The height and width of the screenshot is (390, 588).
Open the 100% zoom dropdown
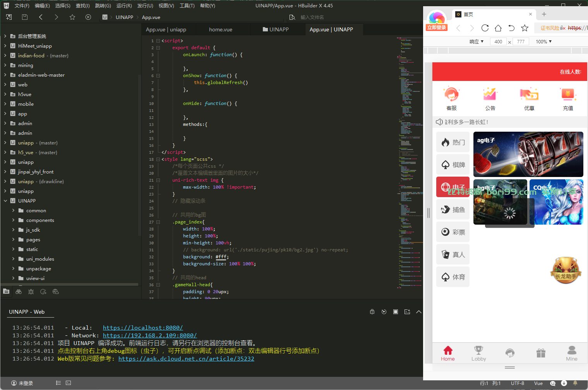pos(544,41)
